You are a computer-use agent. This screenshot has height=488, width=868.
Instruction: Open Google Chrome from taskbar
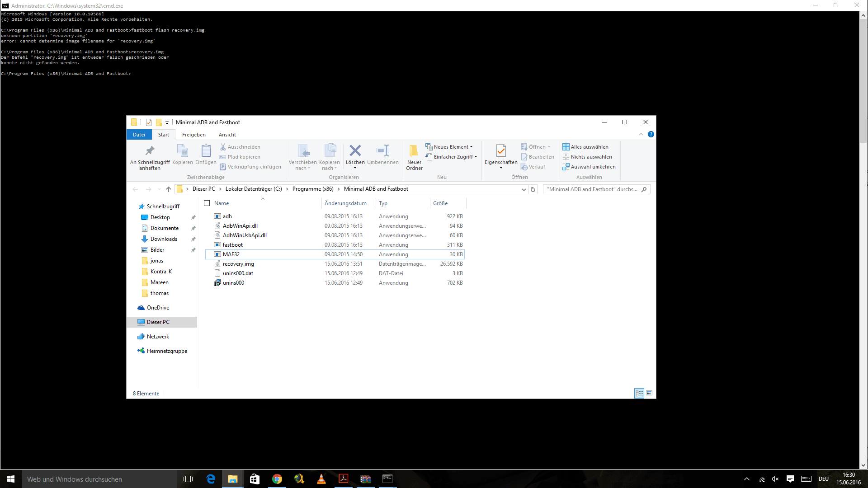click(277, 479)
